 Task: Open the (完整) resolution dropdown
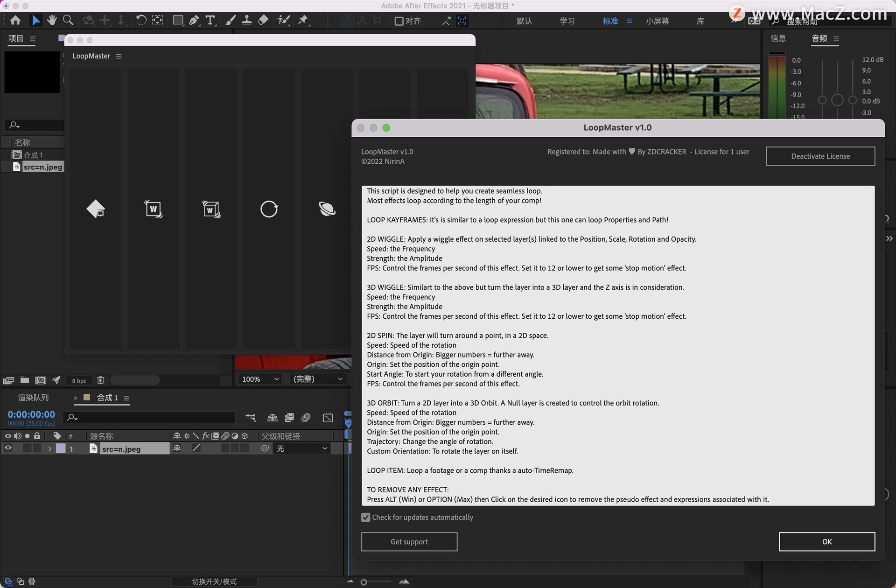(x=318, y=379)
